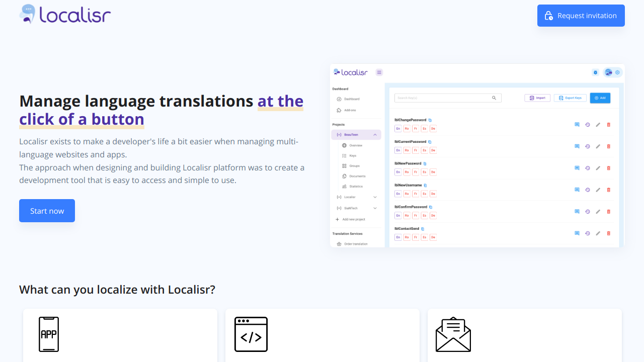Click the edit pencil icon for lblCurrentPassword
644x362 pixels.
pyautogui.click(x=598, y=146)
